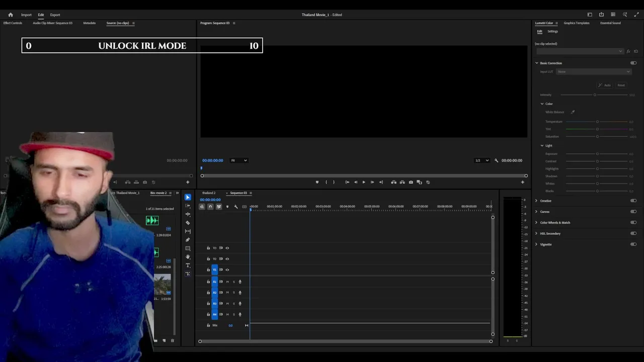The image size is (644, 362).
Task: Select the Ripple Edit tool
Action: (188, 214)
